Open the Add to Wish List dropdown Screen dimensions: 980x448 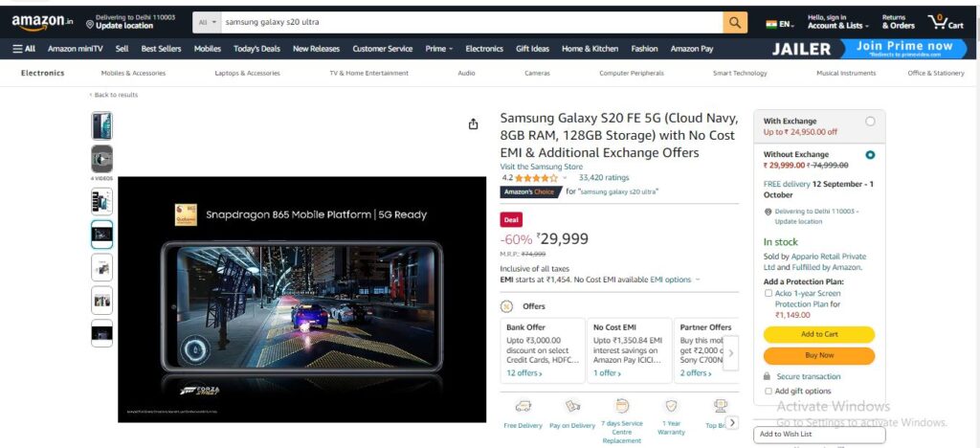tap(819, 435)
